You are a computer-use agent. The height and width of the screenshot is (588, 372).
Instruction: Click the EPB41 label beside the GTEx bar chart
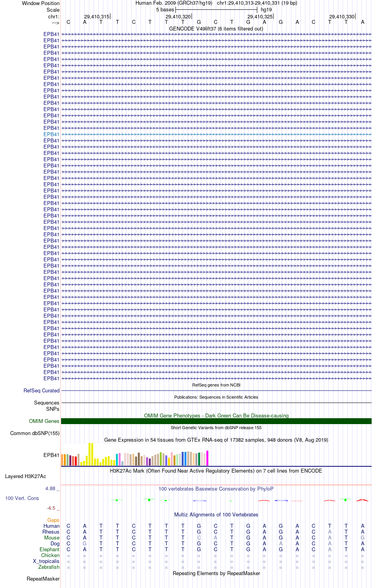(x=51, y=455)
